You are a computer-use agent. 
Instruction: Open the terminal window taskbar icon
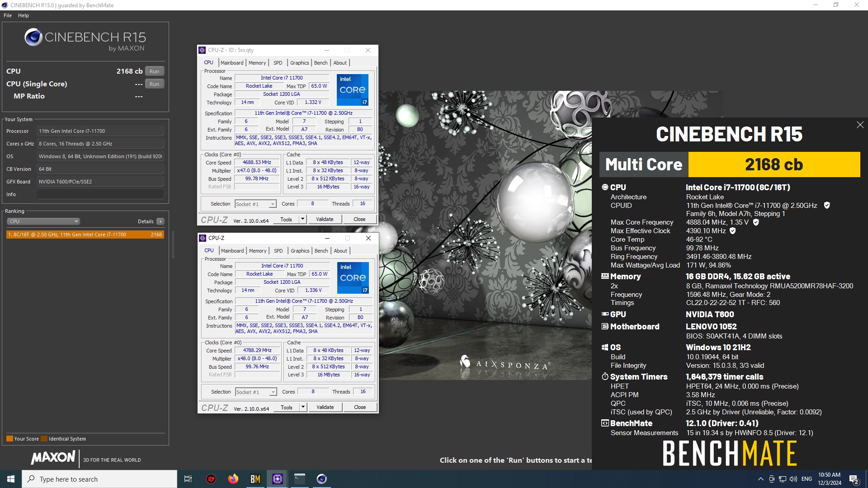click(300, 479)
